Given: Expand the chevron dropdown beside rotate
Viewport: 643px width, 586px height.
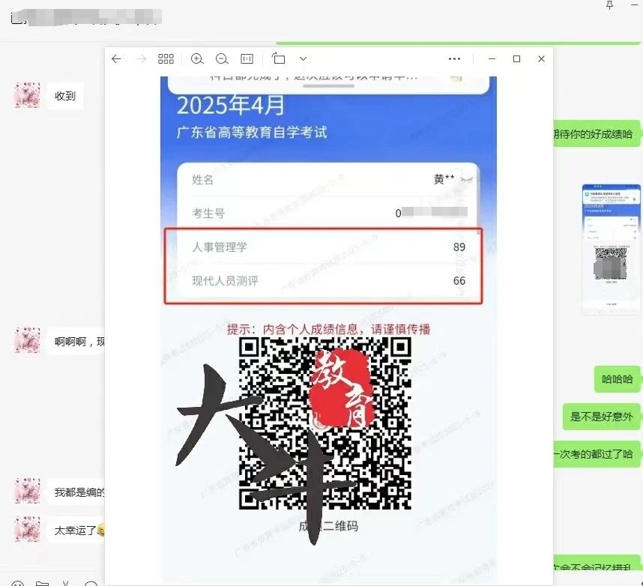Looking at the screenshot, I should click(x=303, y=59).
